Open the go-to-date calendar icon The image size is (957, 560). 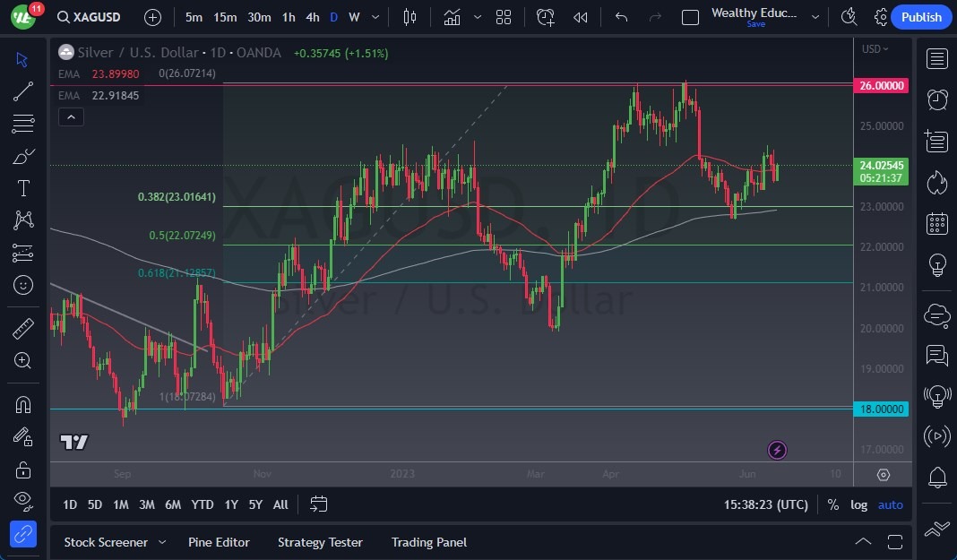[318, 504]
